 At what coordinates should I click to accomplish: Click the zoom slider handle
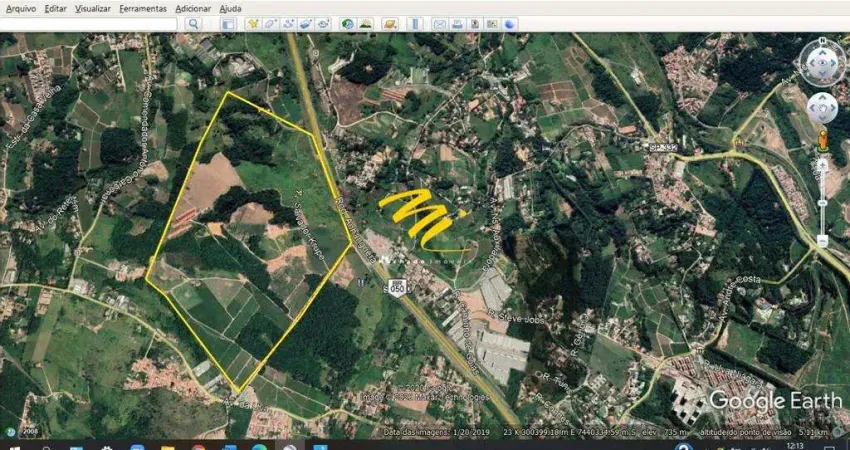pos(823,203)
